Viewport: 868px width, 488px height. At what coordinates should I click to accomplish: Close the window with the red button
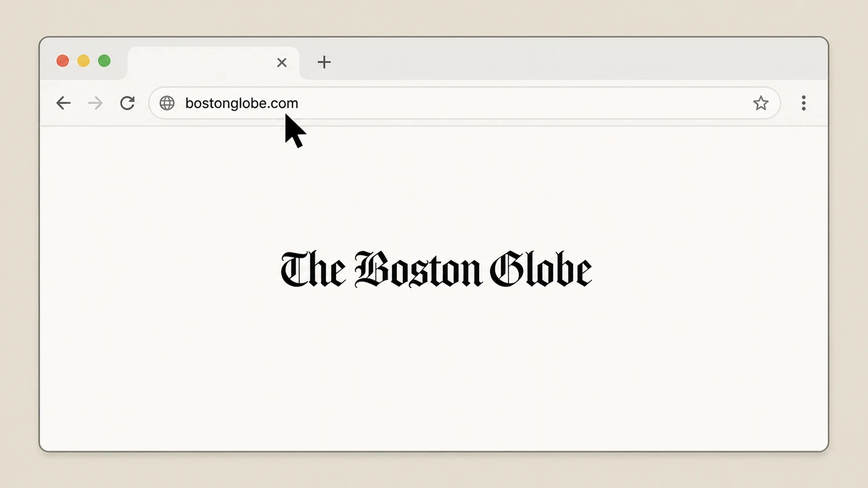tap(63, 61)
